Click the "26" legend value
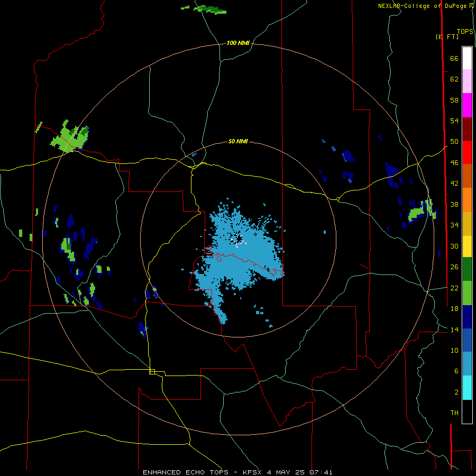This screenshot has height=476, width=476. pos(454,267)
